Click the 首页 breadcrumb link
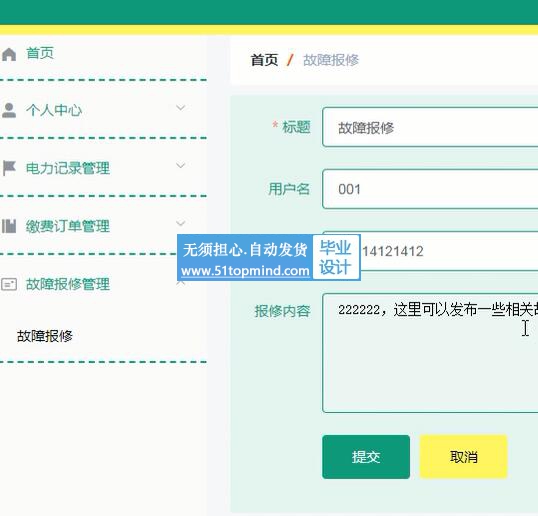This screenshot has height=516, width=538. (x=264, y=60)
